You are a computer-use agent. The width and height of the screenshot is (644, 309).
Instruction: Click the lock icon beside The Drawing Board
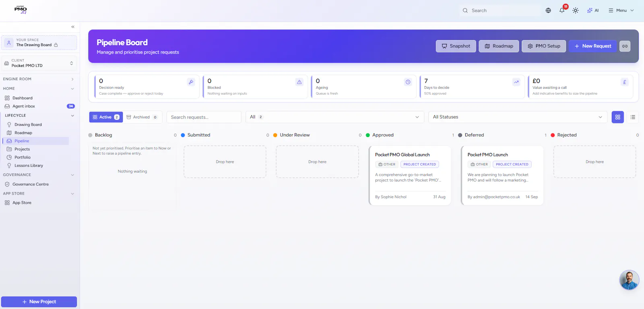pos(56,45)
